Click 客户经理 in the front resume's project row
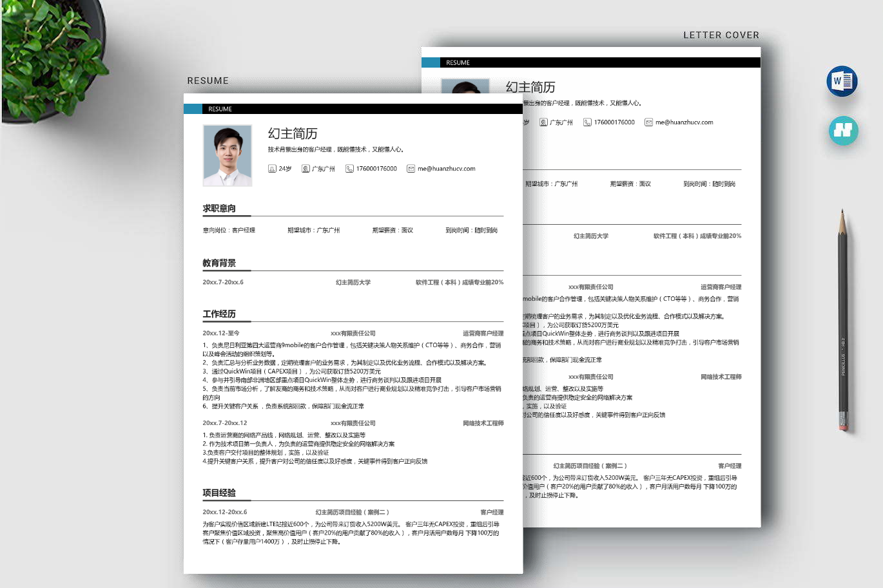This screenshot has height=588, width=883. tap(492, 512)
